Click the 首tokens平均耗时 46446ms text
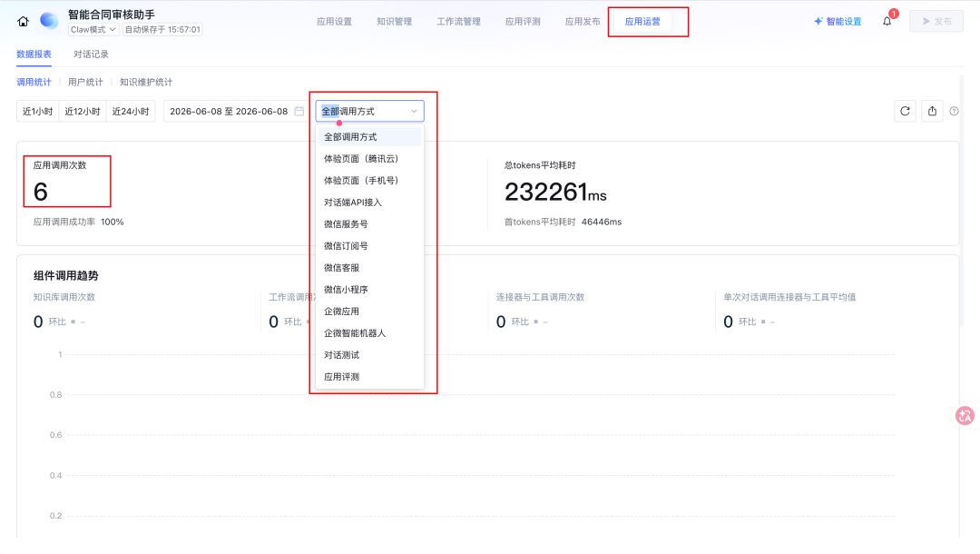The image size is (980, 554). (x=563, y=222)
